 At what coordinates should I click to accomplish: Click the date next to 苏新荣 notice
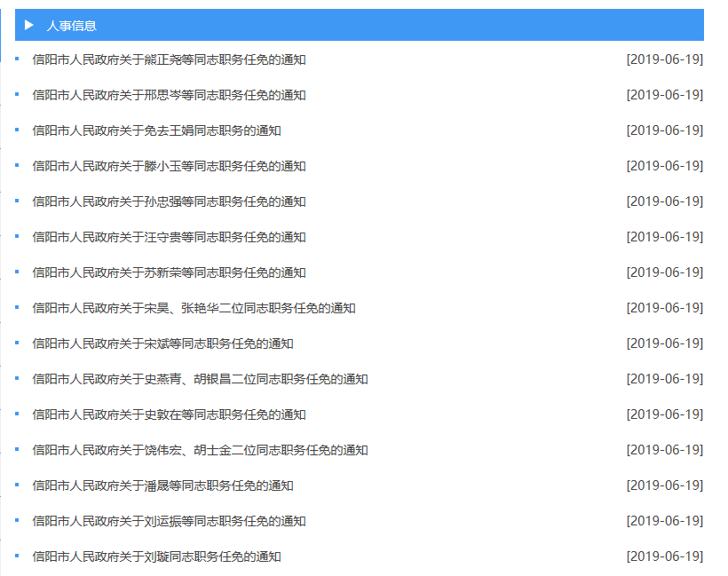tap(665, 272)
